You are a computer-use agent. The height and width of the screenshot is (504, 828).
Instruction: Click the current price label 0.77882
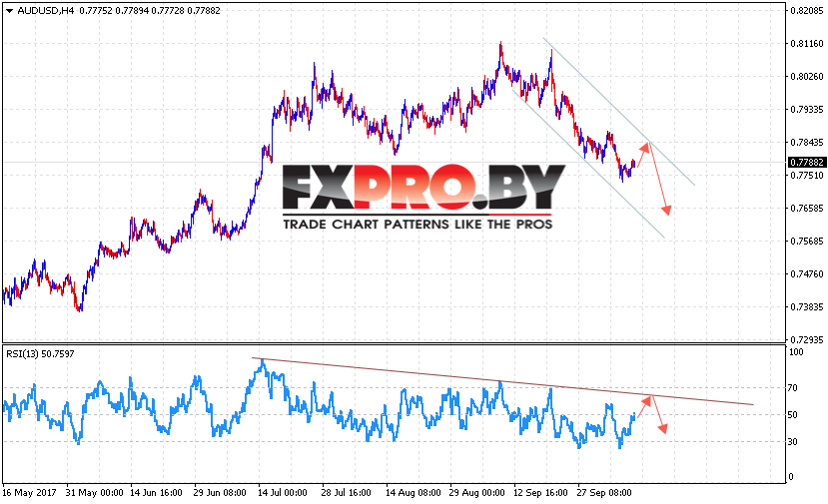pos(807,162)
